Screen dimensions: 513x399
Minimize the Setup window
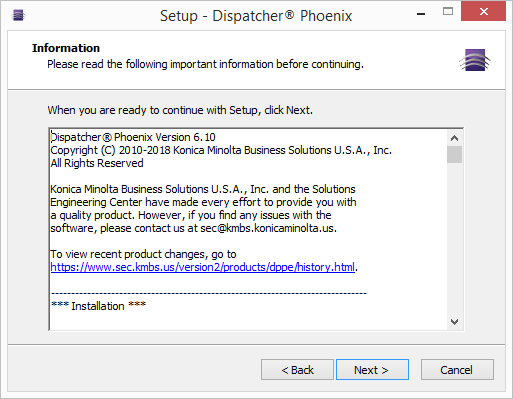click(421, 14)
